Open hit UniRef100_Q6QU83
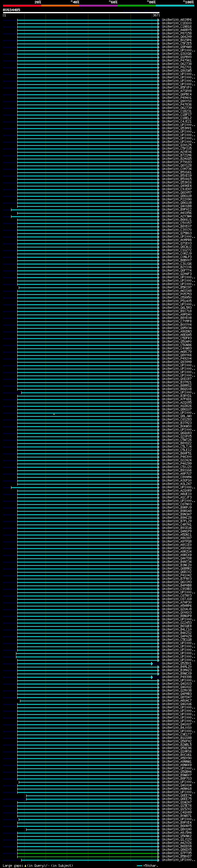 tap(177, 433)
